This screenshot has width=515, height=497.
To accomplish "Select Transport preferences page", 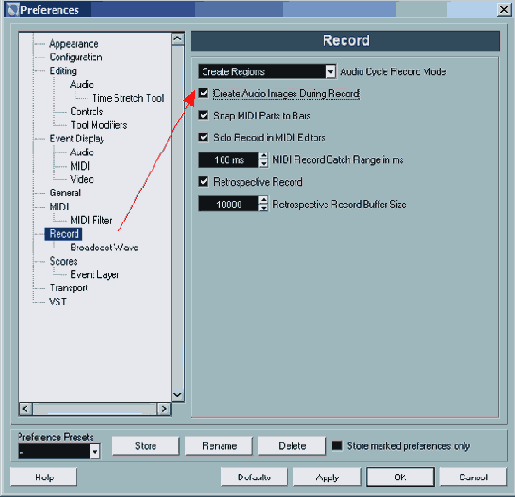I will [68, 288].
